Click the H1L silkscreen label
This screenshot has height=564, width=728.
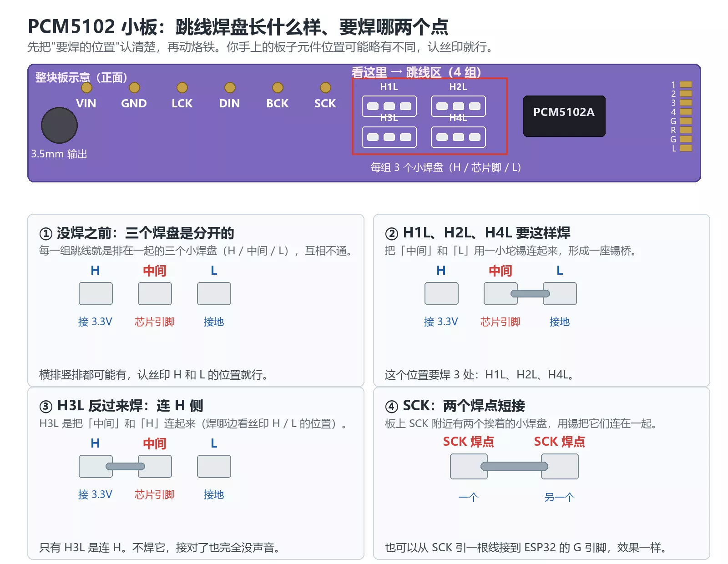(389, 87)
